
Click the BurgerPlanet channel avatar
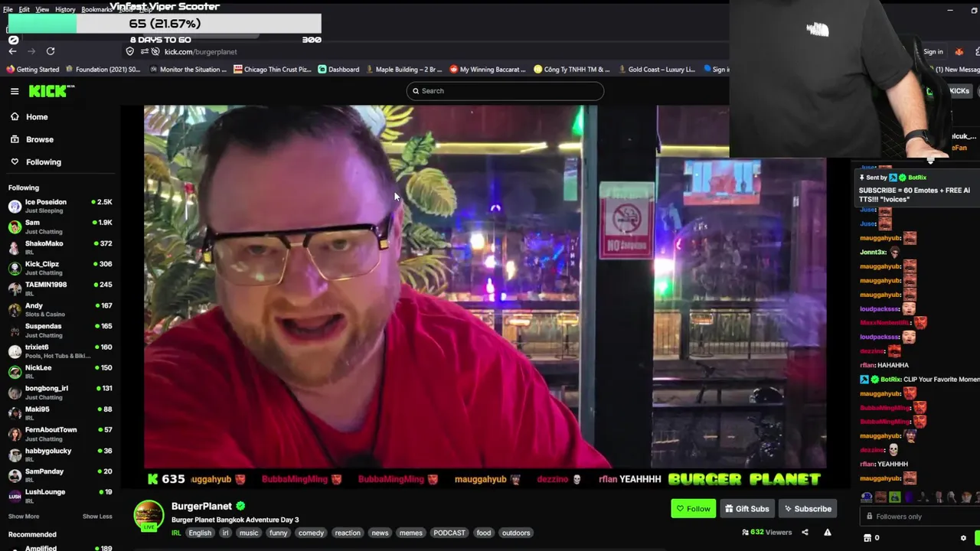[x=149, y=516]
